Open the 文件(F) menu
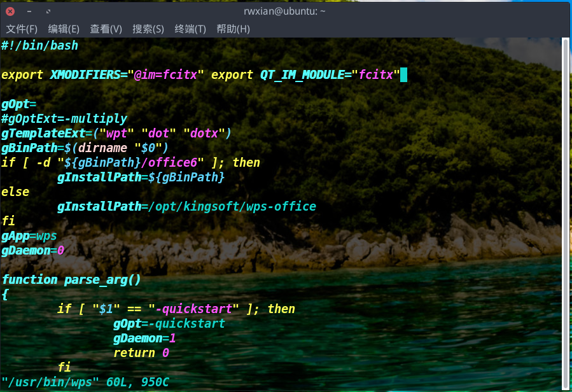 coord(22,29)
